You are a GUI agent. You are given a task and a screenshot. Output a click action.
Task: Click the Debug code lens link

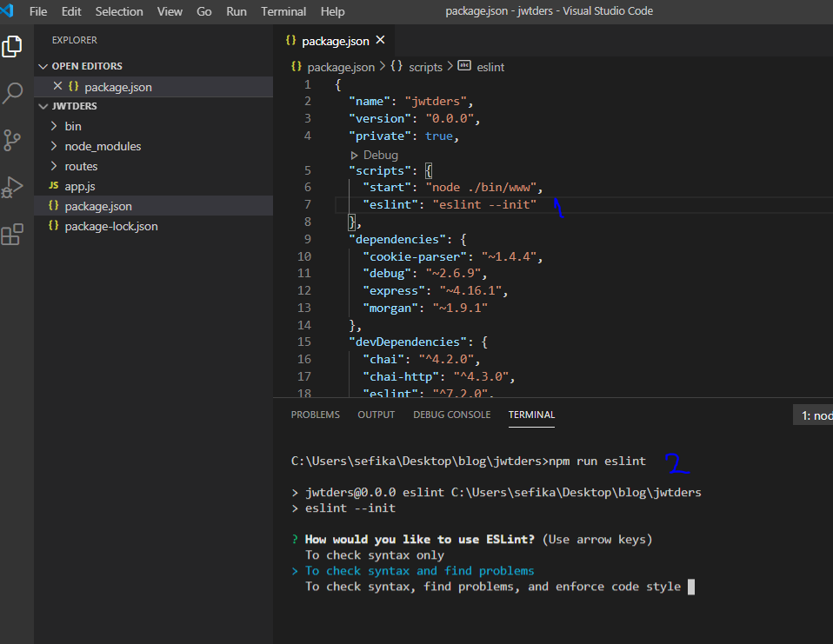[x=380, y=155]
